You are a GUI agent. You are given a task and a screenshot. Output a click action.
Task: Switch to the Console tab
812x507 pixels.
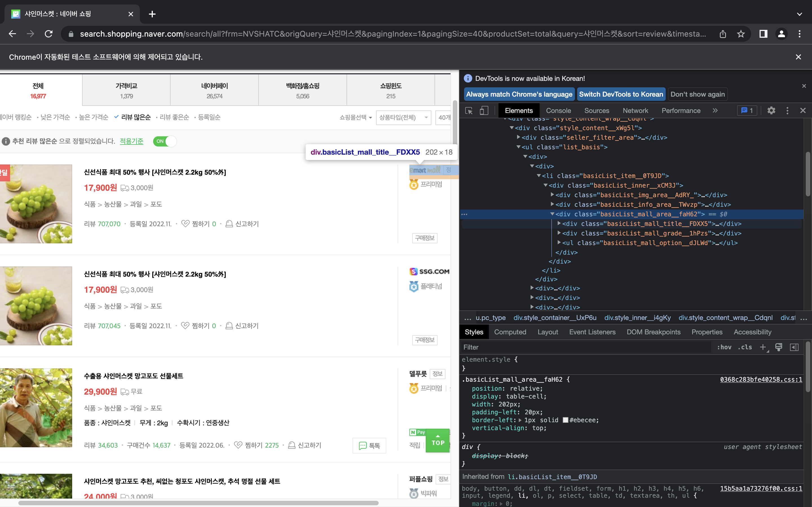tap(558, 111)
